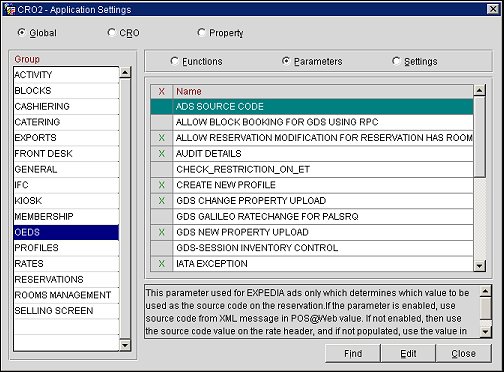Screen dimensions: 504x372
Task: Click parameter list scroll-down arrow
Action: coord(479,266)
